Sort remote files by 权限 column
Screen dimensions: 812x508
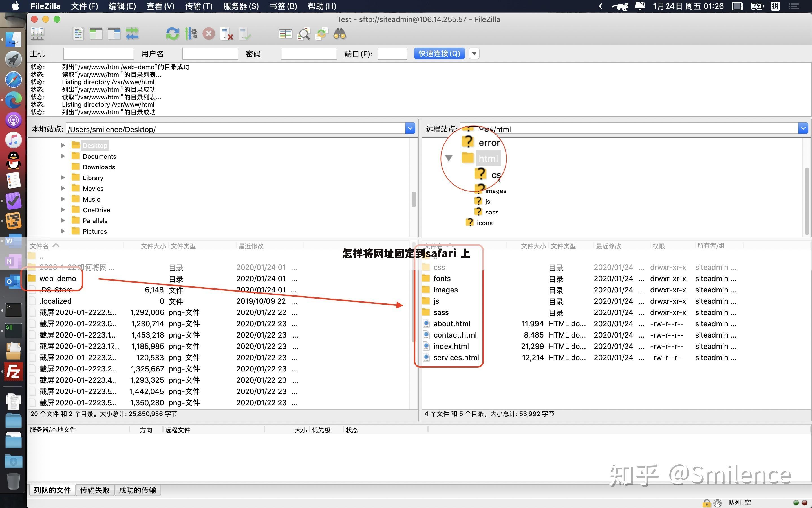coord(659,246)
